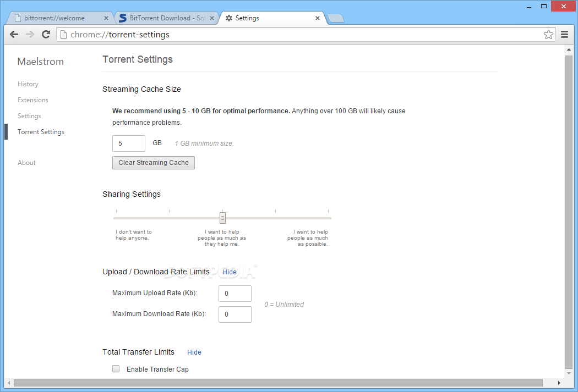Click the streaming cache size GB field
The width and height of the screenshot is (578, 392).
point(129,143)
